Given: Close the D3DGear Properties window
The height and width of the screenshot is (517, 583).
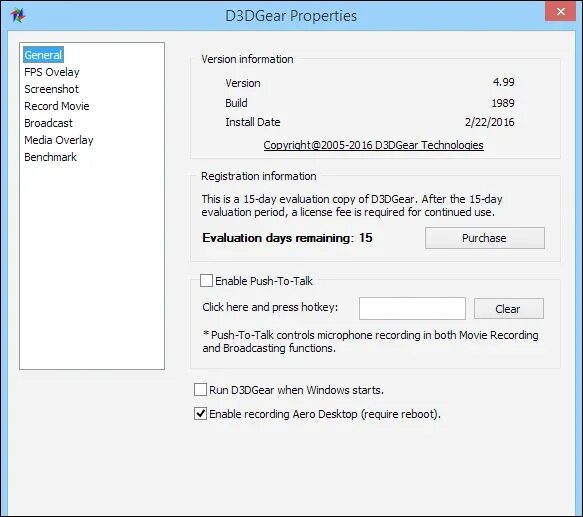Looking at the screenshot, I should [x=560, y=12].
